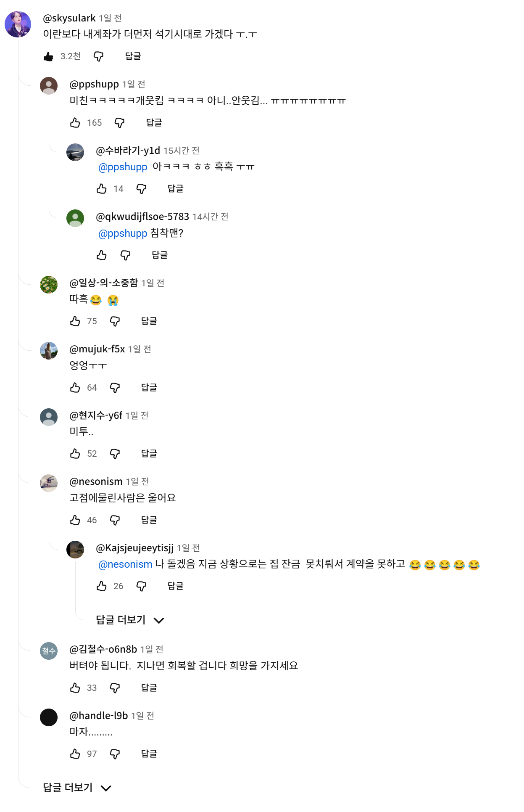This screenshot has height=812, width=524.
Task: Dislike the @현지수-y6f comment
Action: [x=115, y=454]
